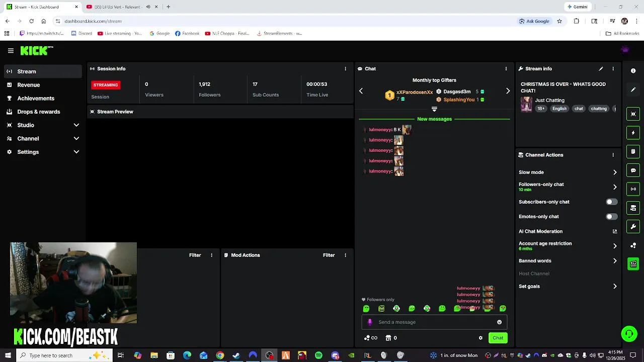644x362 pixels.
Task: Show next top gifters with right arrow
Action: coord(508,91)
